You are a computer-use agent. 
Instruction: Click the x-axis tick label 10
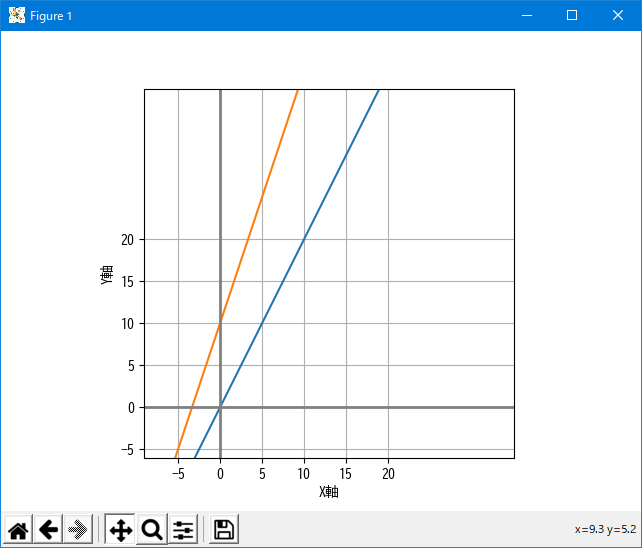click(303, 474)
